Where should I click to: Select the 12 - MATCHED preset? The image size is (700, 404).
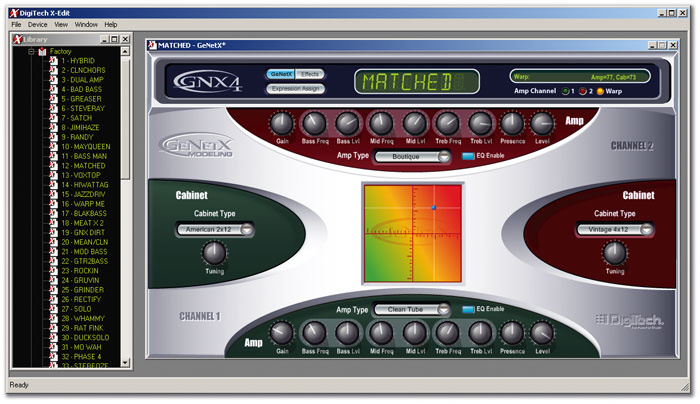83,166
